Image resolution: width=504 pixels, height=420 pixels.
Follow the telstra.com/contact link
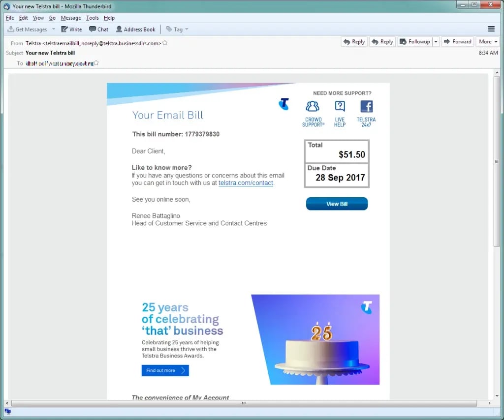246,183
